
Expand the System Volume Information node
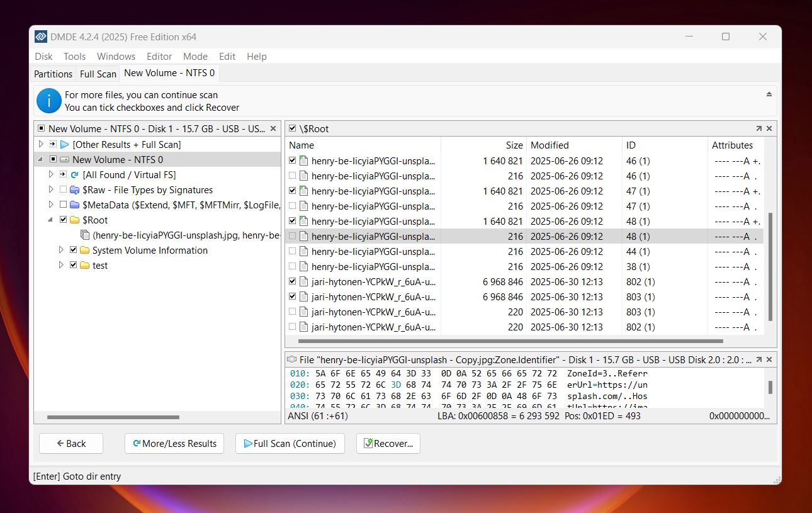[62, 250]
